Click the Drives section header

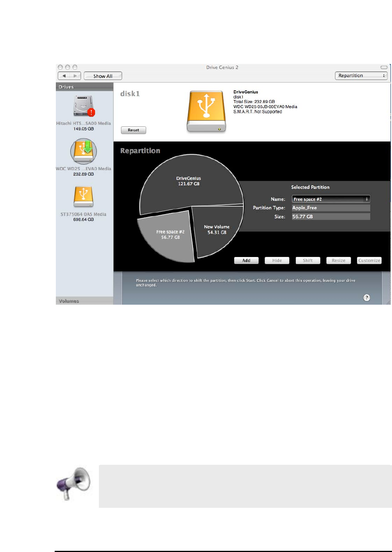(x=85, y=87)
